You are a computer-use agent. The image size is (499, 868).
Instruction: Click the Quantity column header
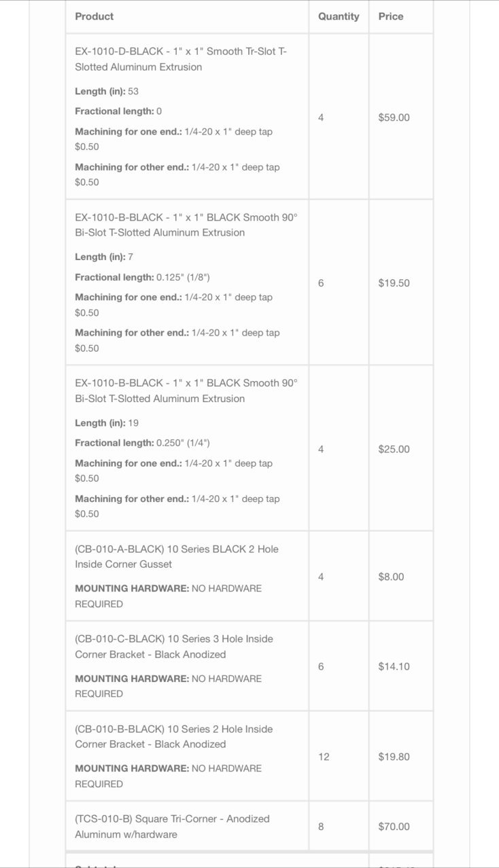tap(339, 16)
